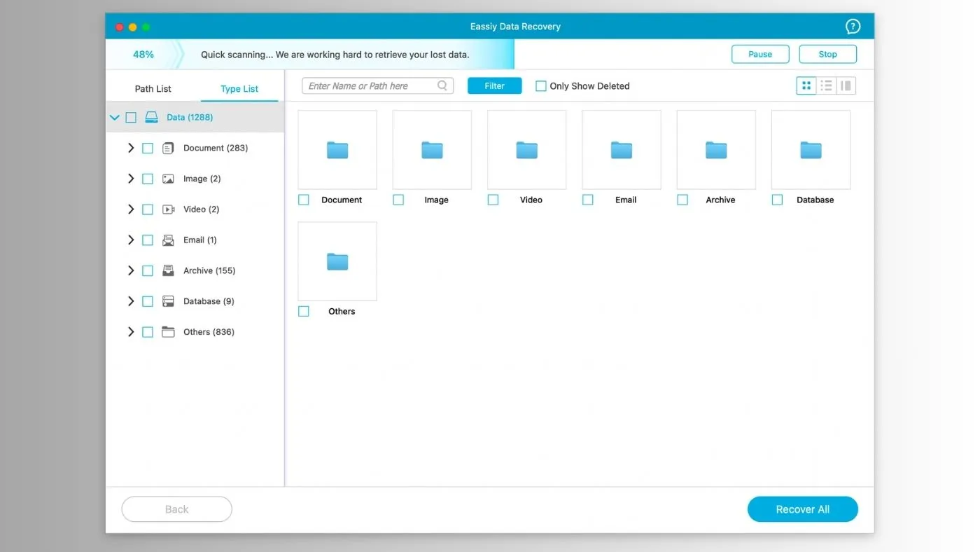Tick the checkbox under Others folder

point(304,312)
